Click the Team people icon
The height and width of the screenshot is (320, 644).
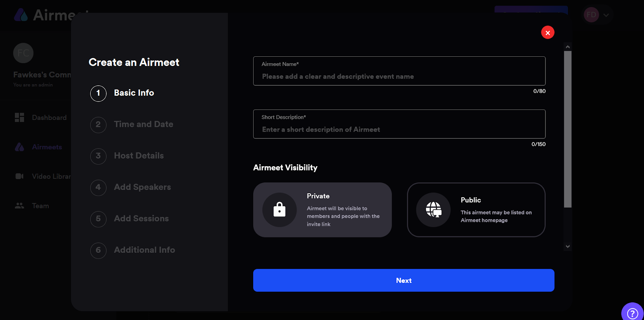click(19, 206)
